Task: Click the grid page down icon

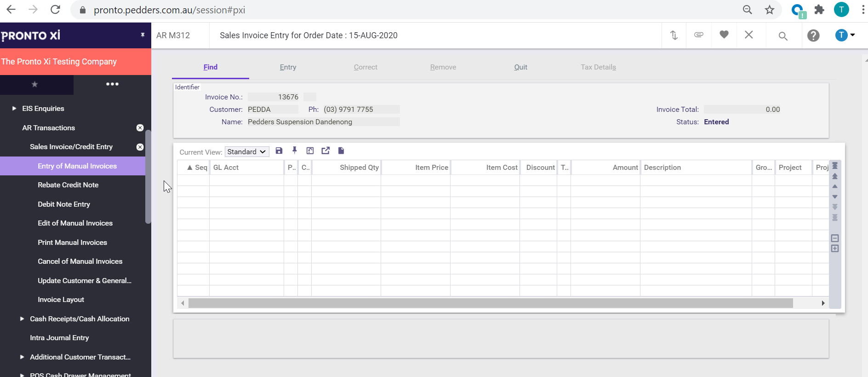Action: (835, 207)
